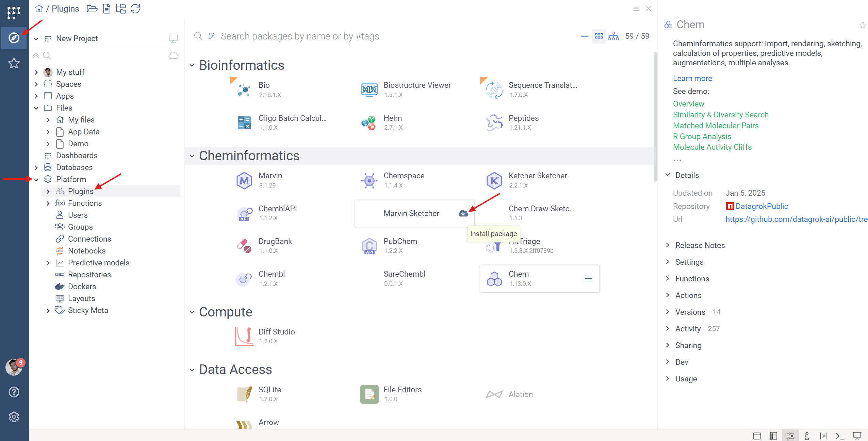
Task: Collapse the Cheminformatics category
Action: pyautogui.click(x=192, y=156)
